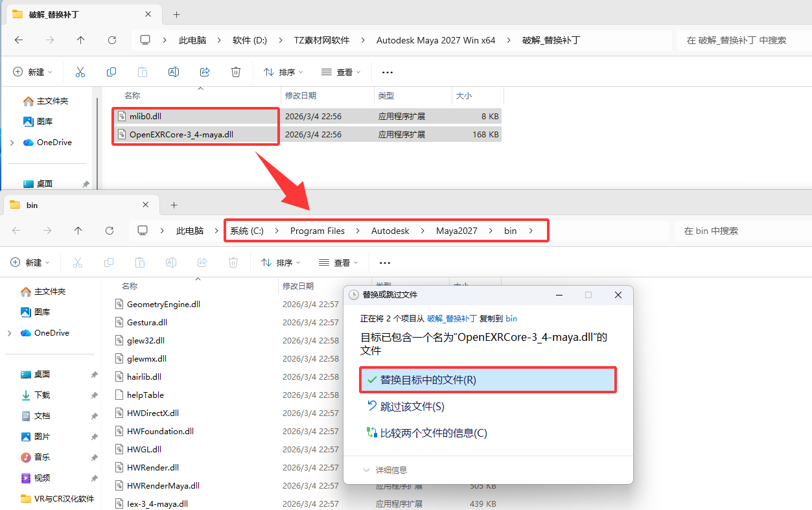This screenshot has height=510, width=812.
Task: Close the bin tab
Action: point(145,205)
